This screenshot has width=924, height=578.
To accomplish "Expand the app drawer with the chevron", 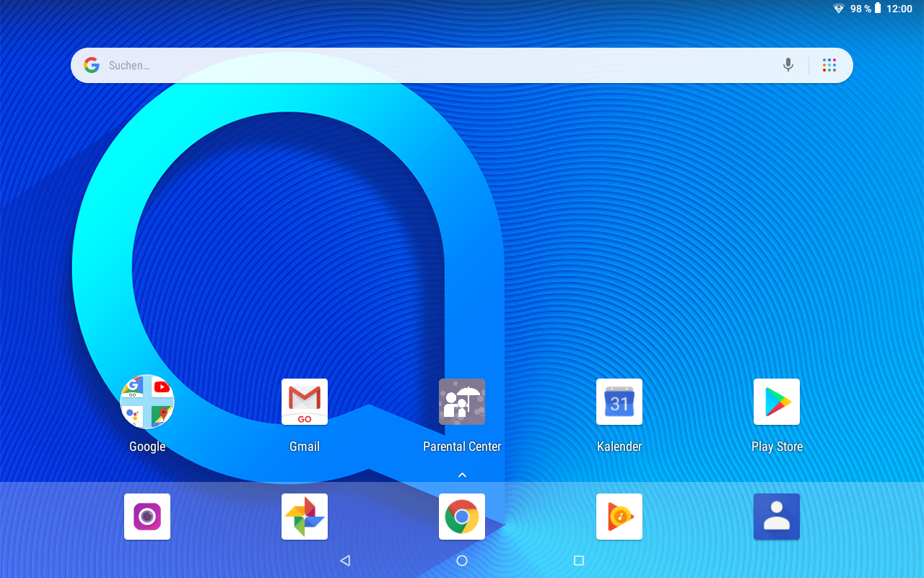I will (462, 475).
